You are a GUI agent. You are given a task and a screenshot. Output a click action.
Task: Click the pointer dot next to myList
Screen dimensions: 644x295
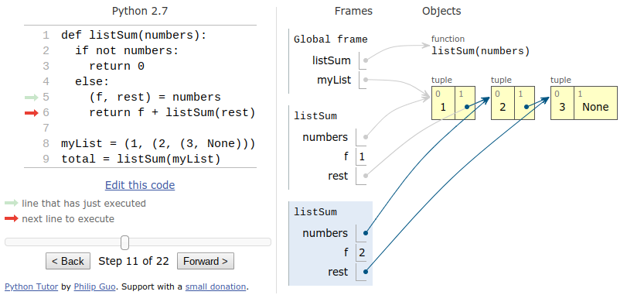tap(366, 80)
